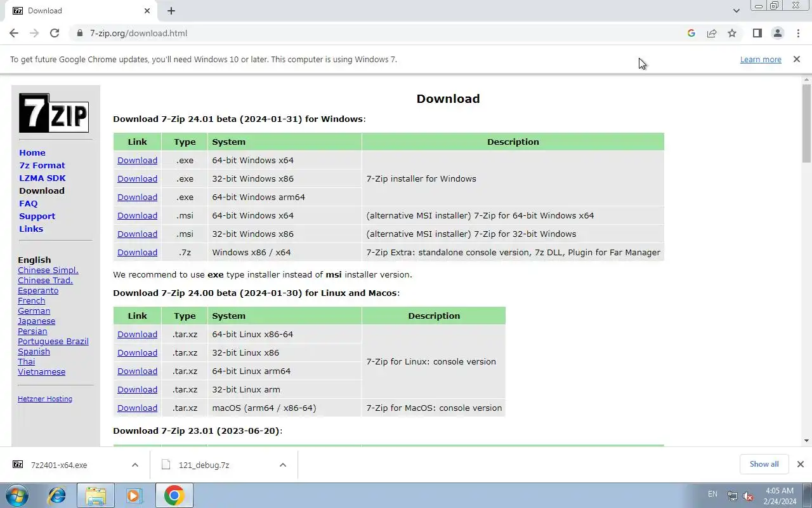Viewport: 812px width, 508px height.
Task: Download the macOS arm64 / x86-64 tar.xz
Action: [137, 408]
